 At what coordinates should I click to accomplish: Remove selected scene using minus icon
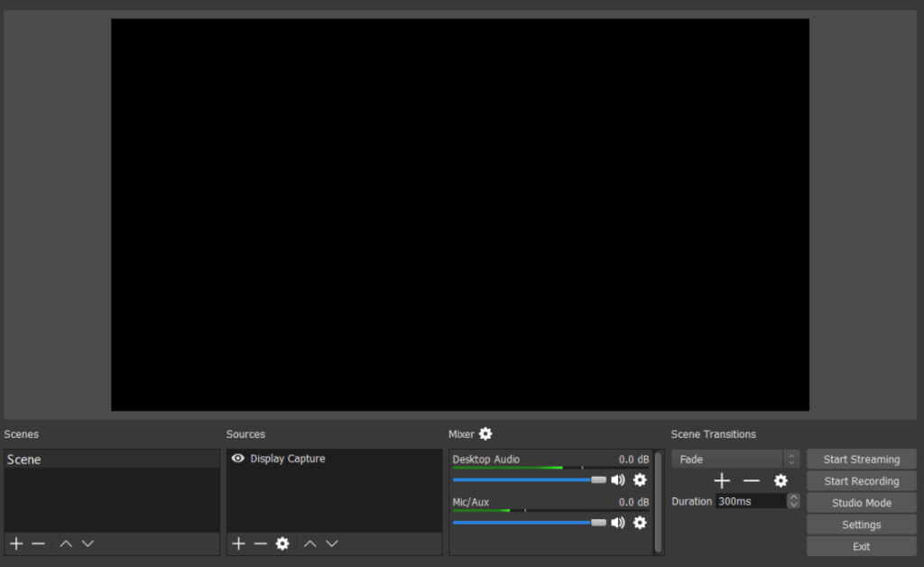(x=38, y=544)
